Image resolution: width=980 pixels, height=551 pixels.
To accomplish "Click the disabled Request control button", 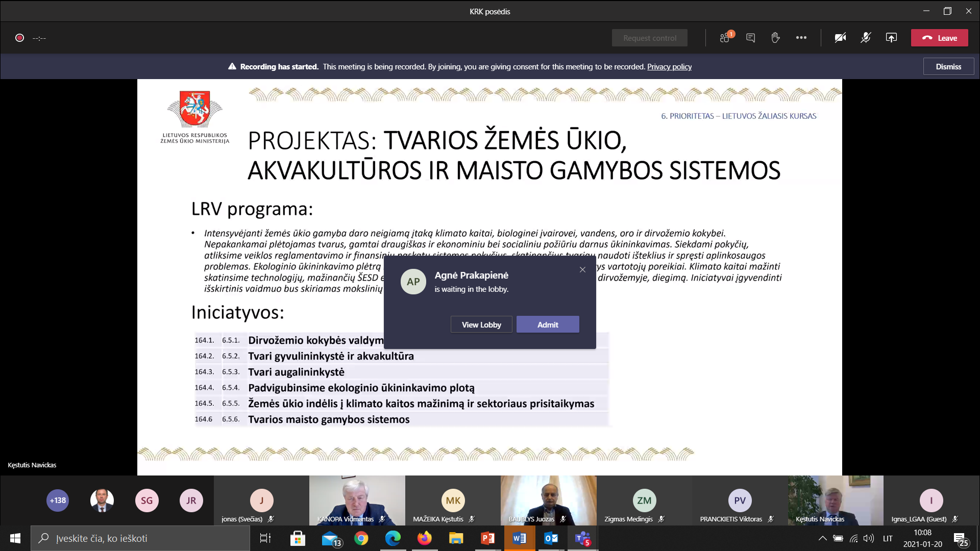I will (x=650, y=38).
